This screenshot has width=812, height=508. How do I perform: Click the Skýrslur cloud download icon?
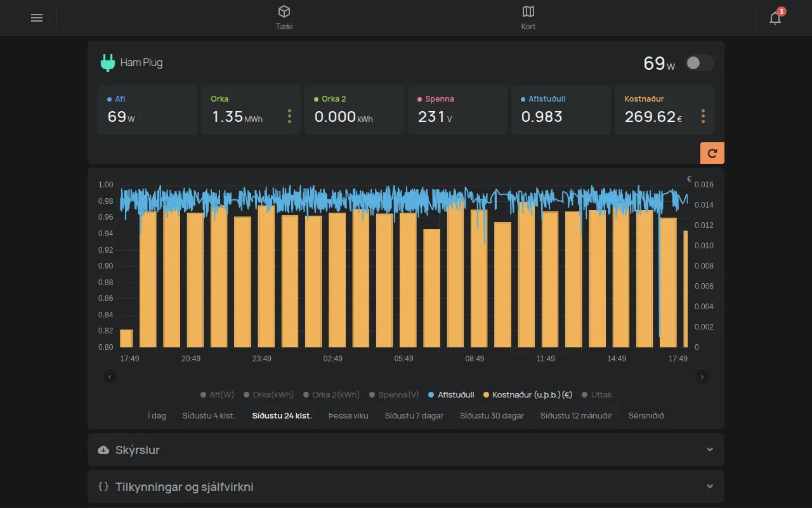(103, 450)
